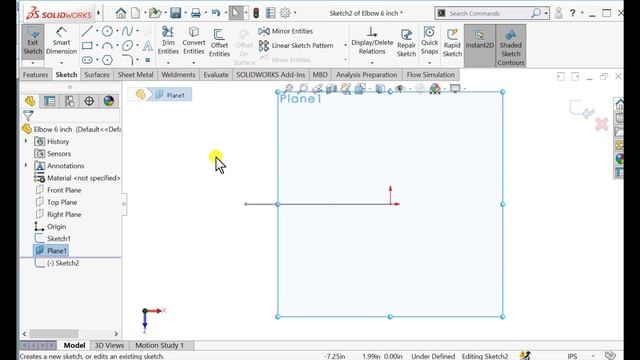Expand the SOLIDWORKS main menu arrow

click(x=98, y=13)
